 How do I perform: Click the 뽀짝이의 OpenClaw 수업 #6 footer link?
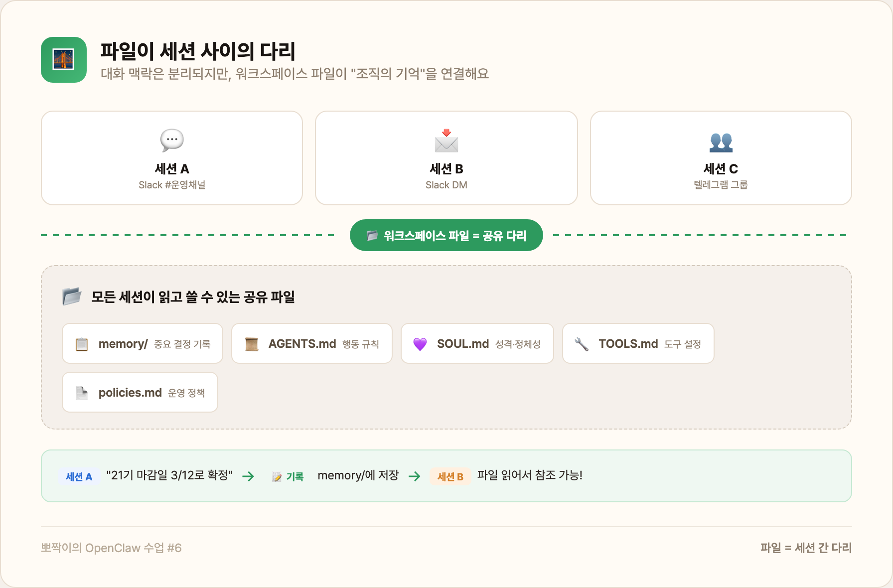[111, 548]
